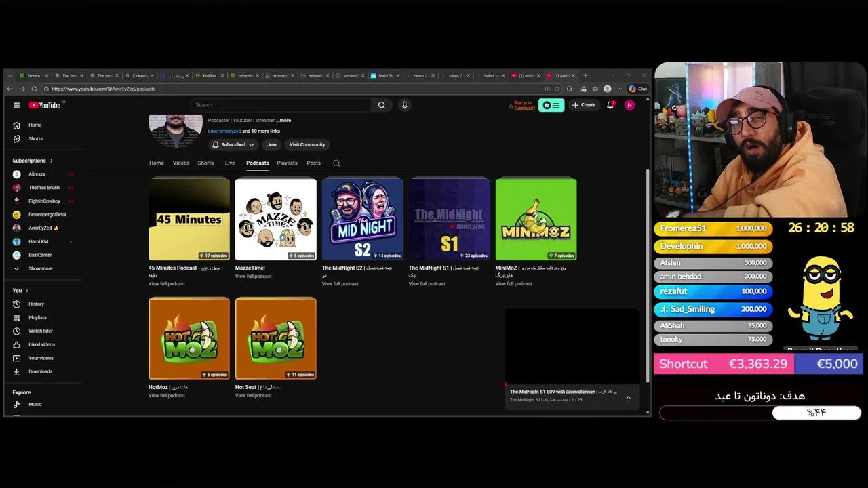Image resolution: width=868 pixels, height=488 pixels.
Task: Open Downloads in the sidebar
Action: [41, 371]
